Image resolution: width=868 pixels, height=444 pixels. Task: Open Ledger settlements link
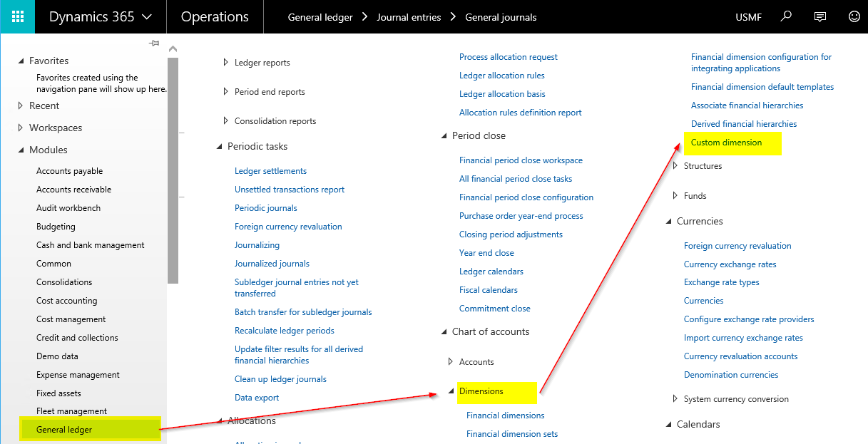click(270, 171)
